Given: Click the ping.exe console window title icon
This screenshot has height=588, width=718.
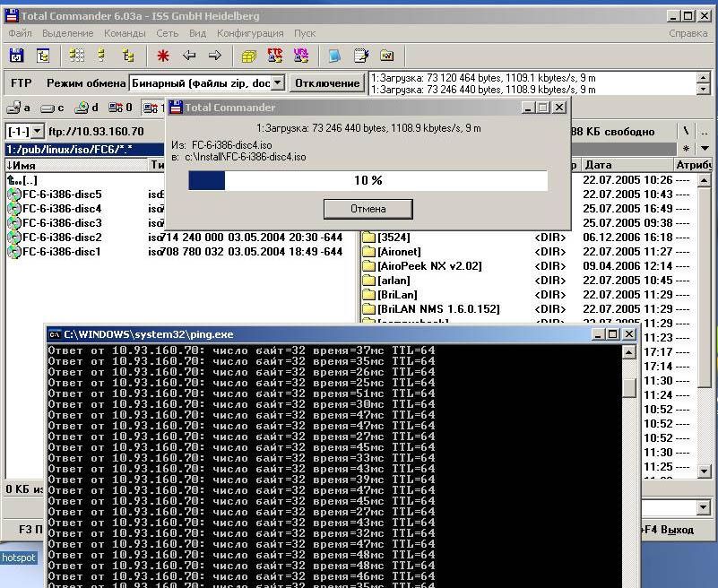Looking at the screenshot, I should [55, 334].
